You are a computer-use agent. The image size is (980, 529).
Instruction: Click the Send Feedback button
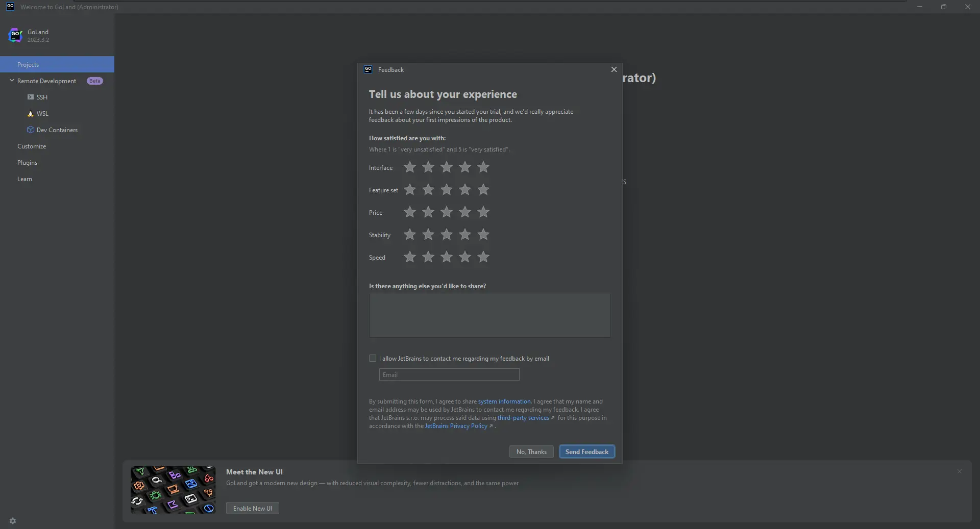click(x=586, y=452)
